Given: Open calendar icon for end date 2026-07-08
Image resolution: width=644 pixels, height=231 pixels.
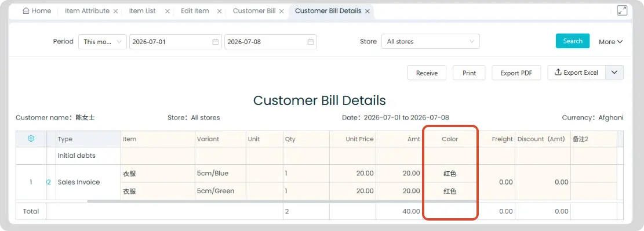Looking at the screenshot, I should [x=311, y=42].
